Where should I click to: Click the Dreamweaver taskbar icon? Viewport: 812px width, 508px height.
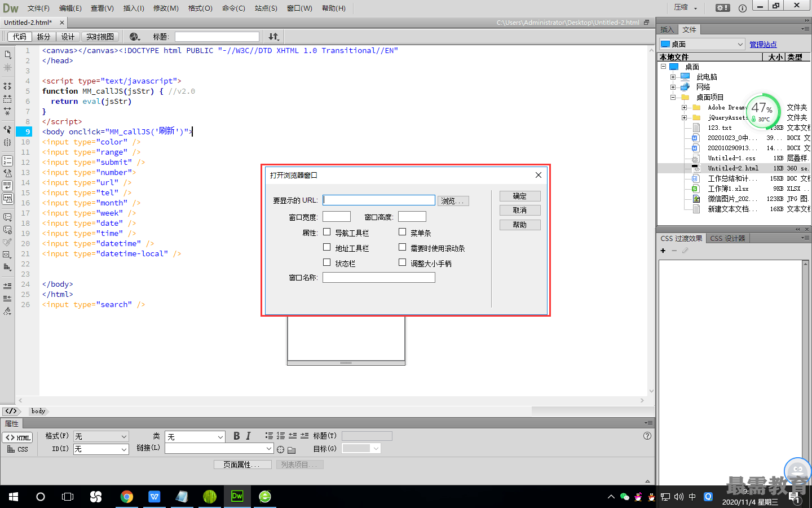(x=237, y=497)
